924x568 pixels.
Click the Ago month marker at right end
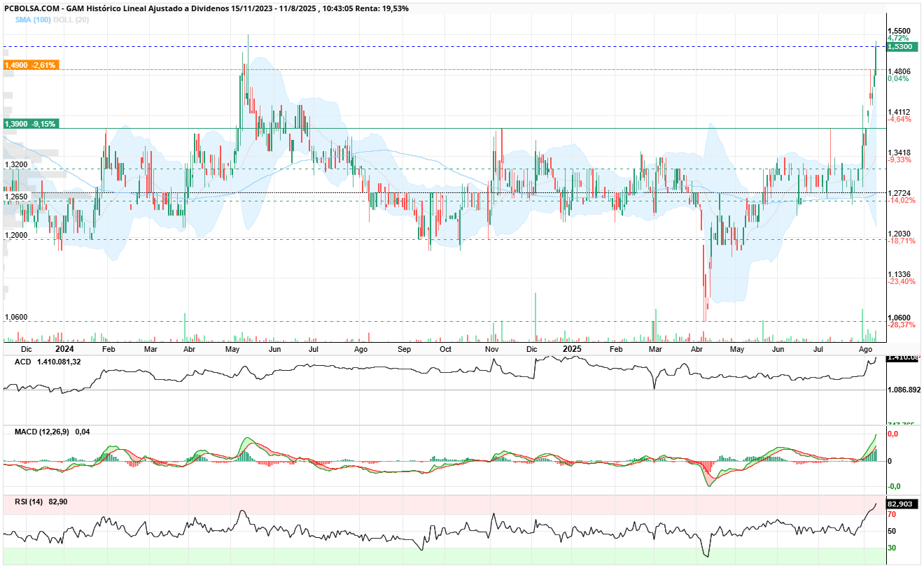[865, 348]
